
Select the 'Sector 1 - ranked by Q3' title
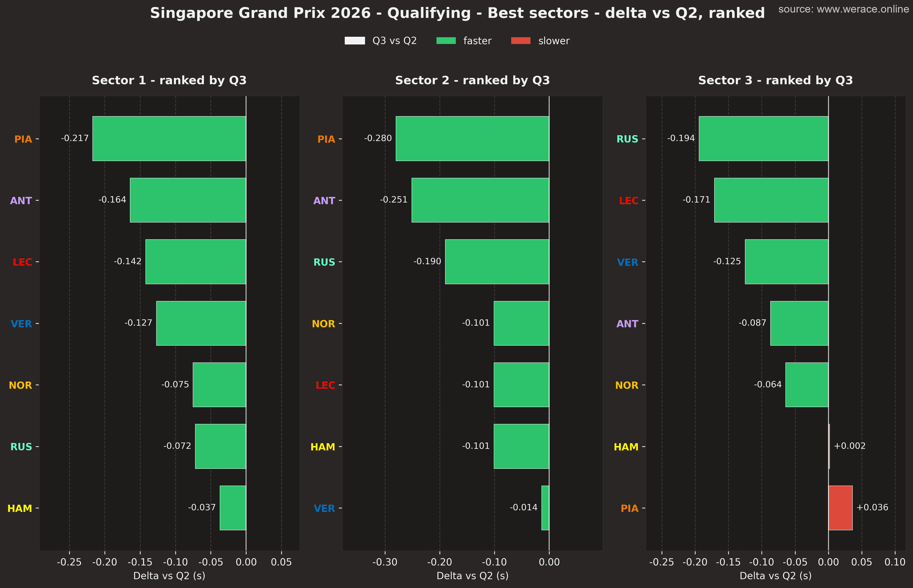pyautogui.click(x=169, y=80)
